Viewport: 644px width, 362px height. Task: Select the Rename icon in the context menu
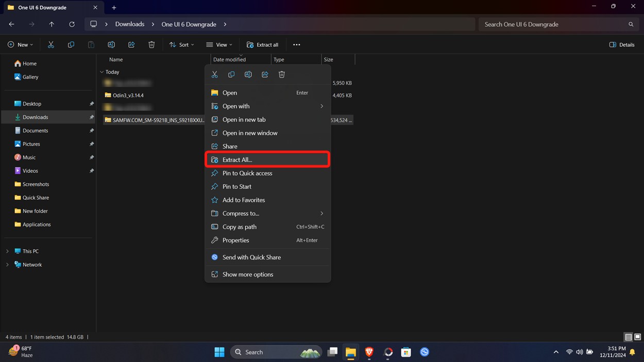point(248,74)
